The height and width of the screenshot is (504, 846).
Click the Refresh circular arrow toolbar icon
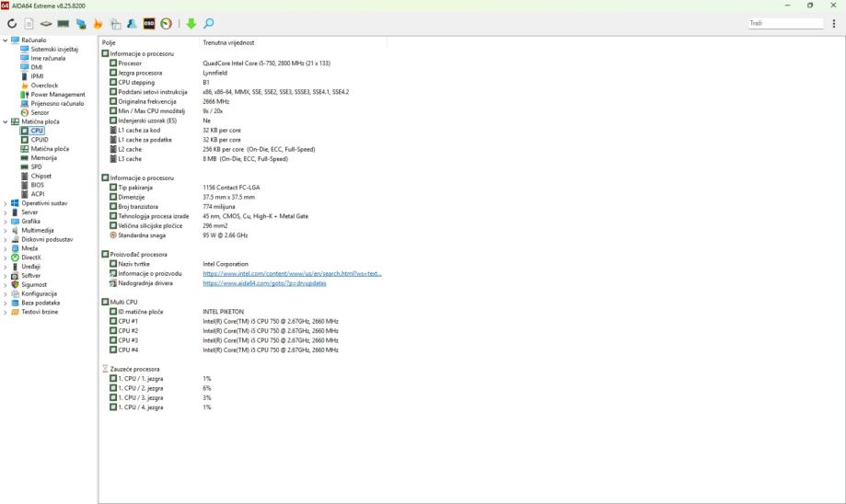tap(12, 23)
